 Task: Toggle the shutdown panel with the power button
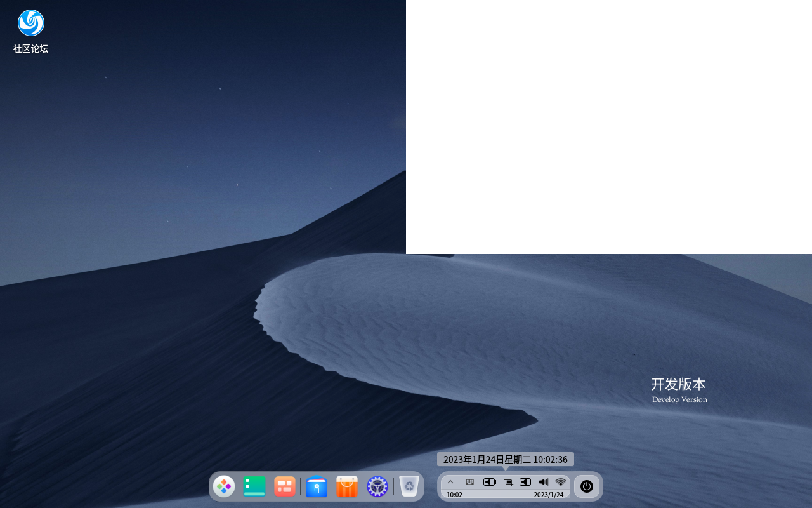click(586, 486)
